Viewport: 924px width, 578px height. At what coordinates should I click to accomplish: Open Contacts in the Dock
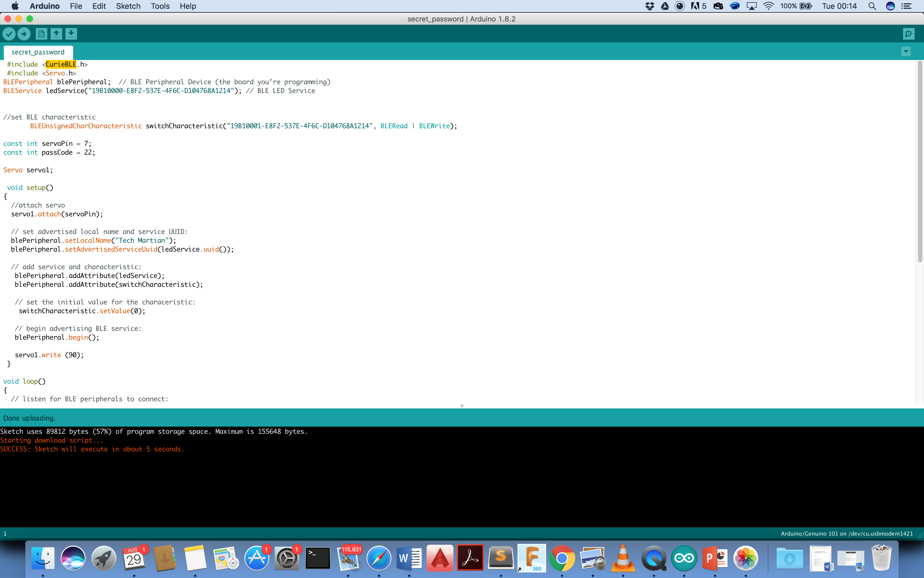pos(165,558)
